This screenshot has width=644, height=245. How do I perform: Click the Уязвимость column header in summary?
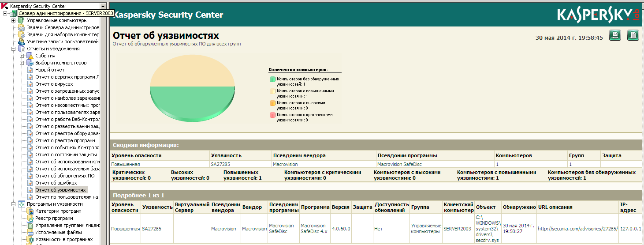[x=226, y=155]
